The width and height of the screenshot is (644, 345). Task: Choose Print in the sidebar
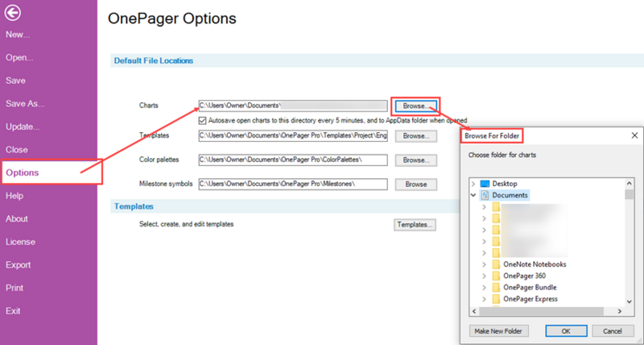click(14, 288)
